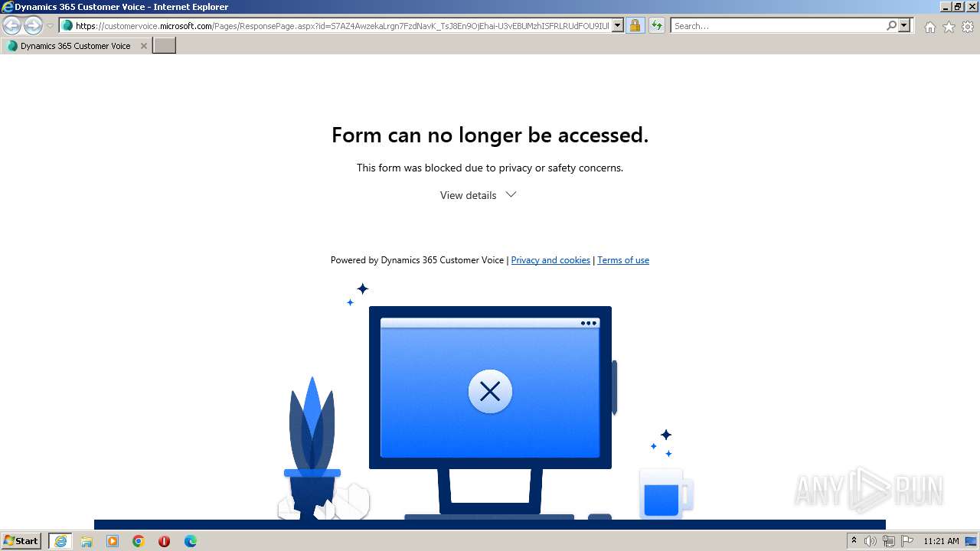Expand the search provider dropdown arrow
The width and height of the screenshot is (980, 551).
coord(904,26)
